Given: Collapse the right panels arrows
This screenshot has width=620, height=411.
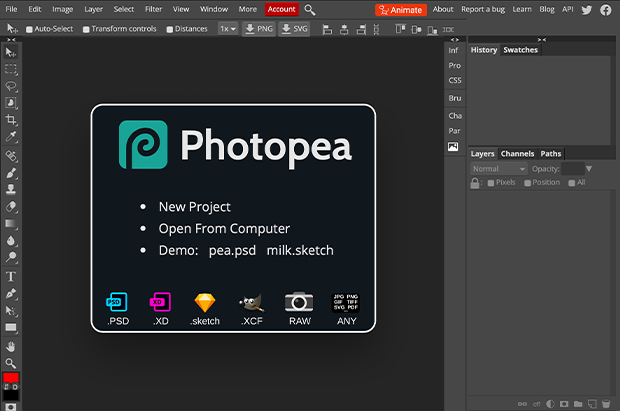Looking at the screenshot, I should click(542, 40).
